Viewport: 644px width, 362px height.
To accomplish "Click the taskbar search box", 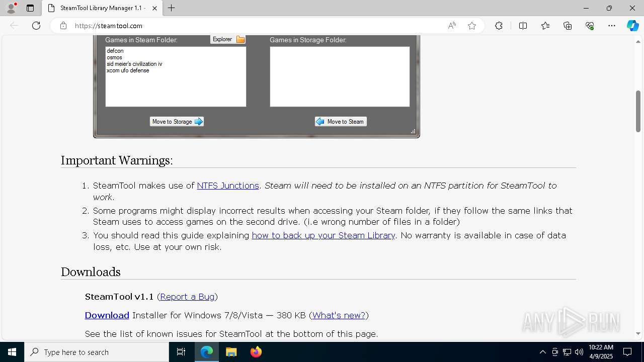I will [x=97, y=352].
